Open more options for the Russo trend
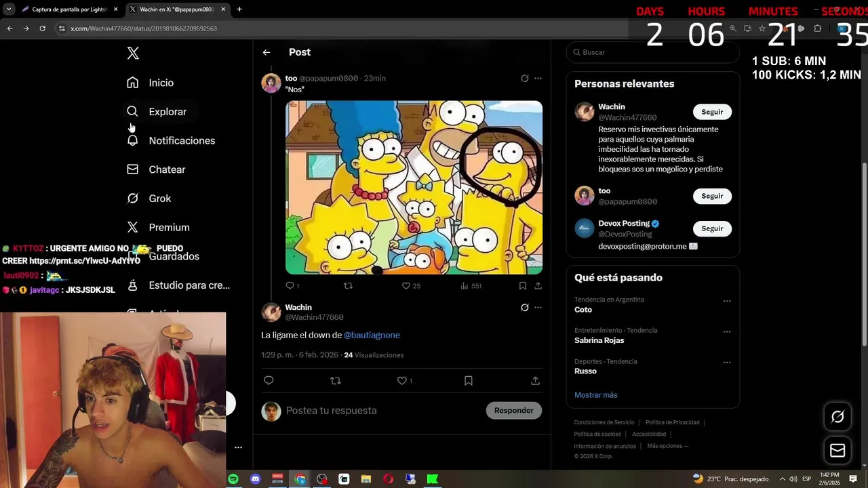The height and width of the screenshot is (488, 868). 727,363
